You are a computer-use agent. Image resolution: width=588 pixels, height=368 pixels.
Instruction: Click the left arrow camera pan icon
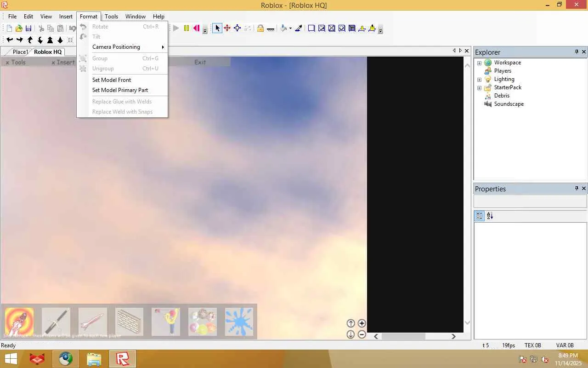(10, 40)
